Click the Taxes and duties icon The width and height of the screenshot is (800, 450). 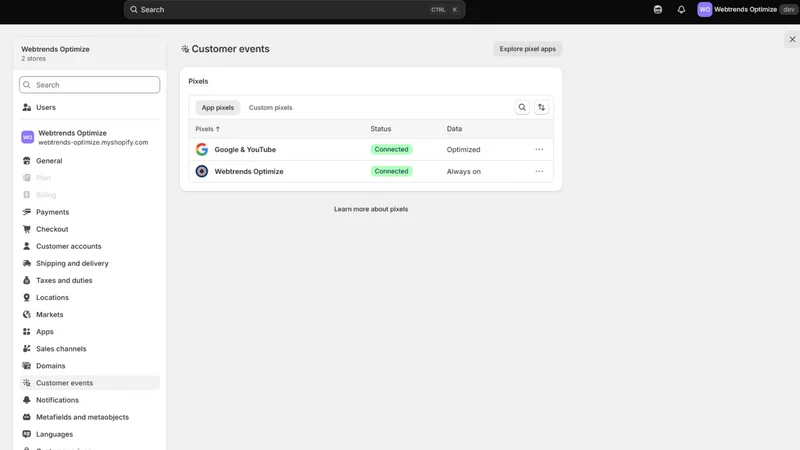(27, 280)
